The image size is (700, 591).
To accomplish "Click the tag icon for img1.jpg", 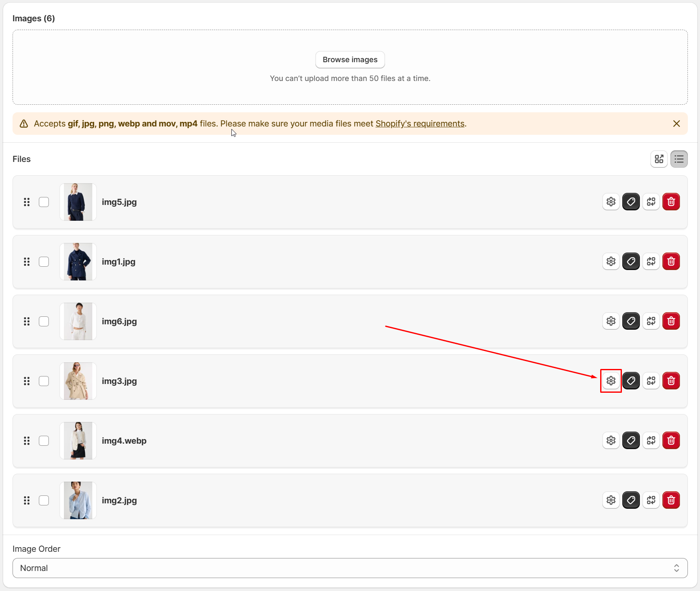I will click(x=631, y=262).
